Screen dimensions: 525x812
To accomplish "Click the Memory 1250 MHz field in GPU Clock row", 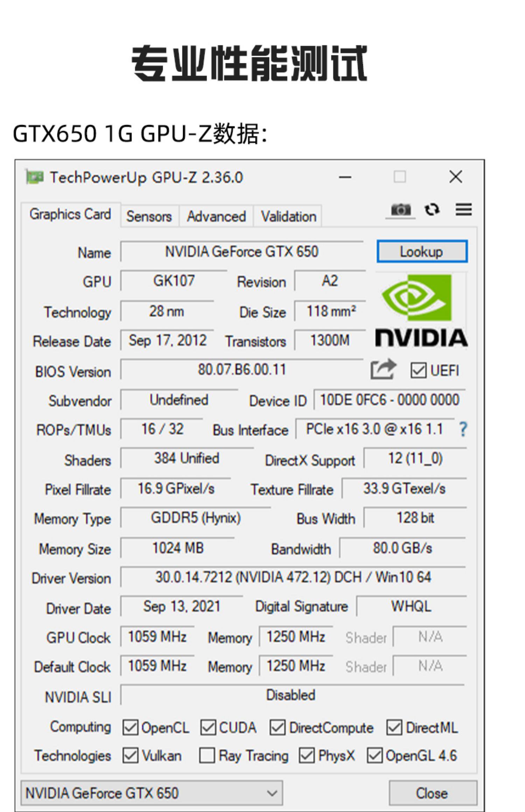I will (296, 636).
